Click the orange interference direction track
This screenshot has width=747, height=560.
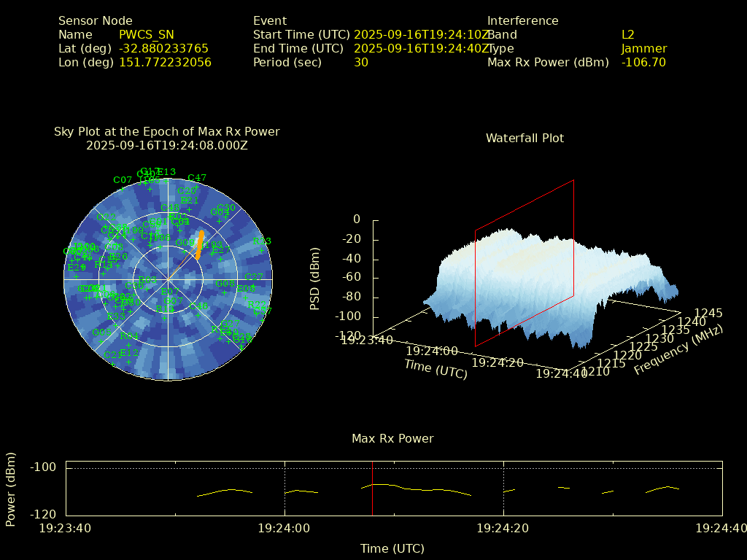[199, 244]
